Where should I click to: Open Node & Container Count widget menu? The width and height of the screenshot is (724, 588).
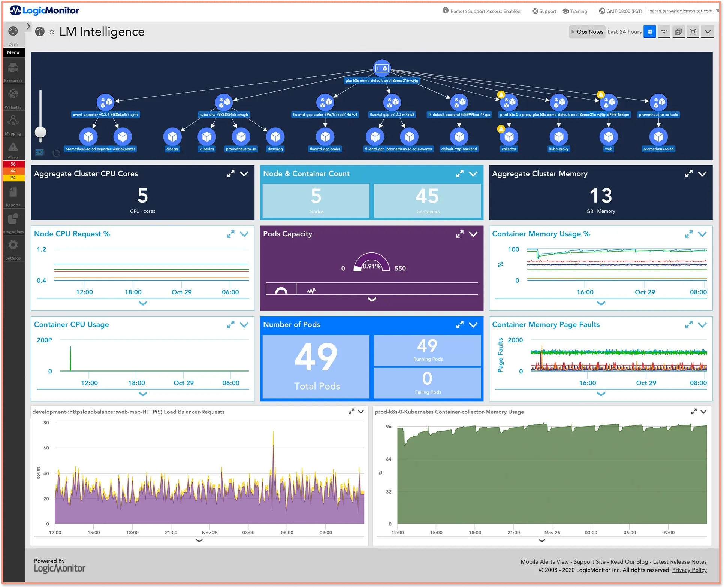[473, 174]
